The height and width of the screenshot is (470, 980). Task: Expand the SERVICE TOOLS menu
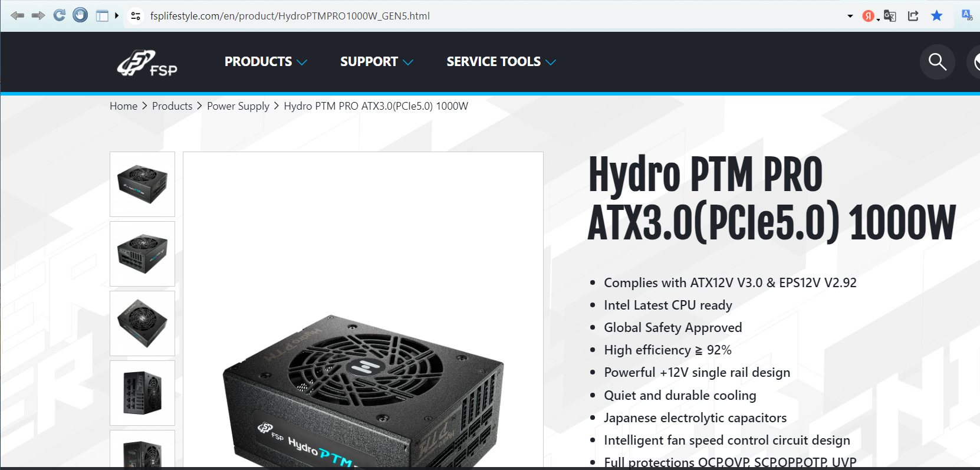[x=501, y=62]
